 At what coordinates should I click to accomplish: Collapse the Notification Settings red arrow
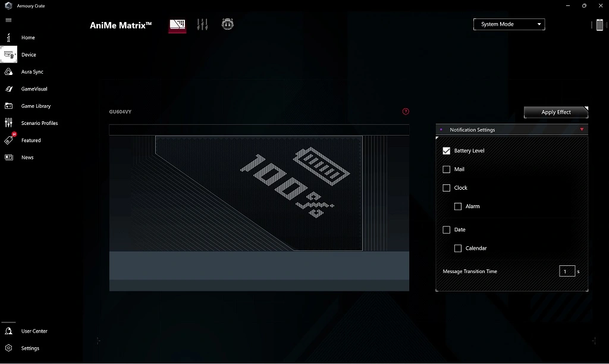point(582,129)
